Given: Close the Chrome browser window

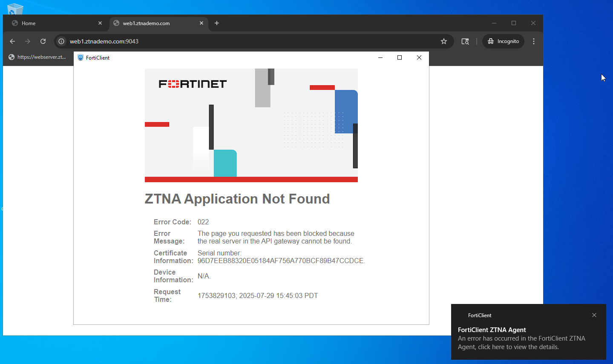Looking at the screenshot, I should [533, 23].
